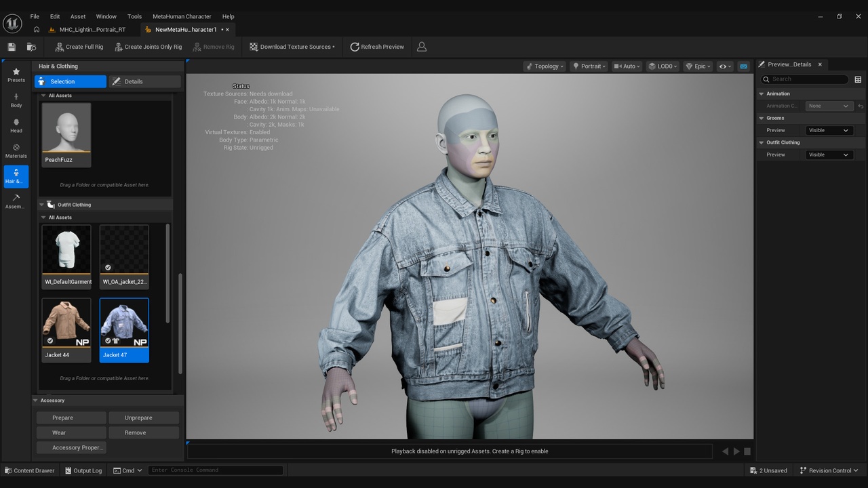
Task: Collapse All Assets above PeachFuzz
Action: (43, 96)
